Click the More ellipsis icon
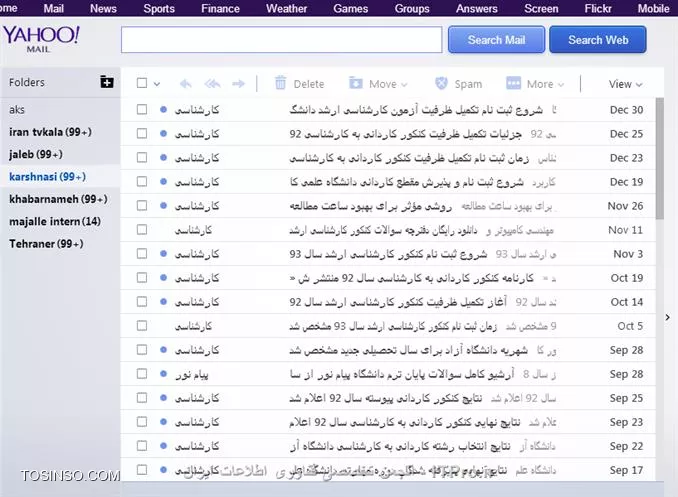This screenshot has height=497, width=678. pyautogui.click(x=513, y=83)
